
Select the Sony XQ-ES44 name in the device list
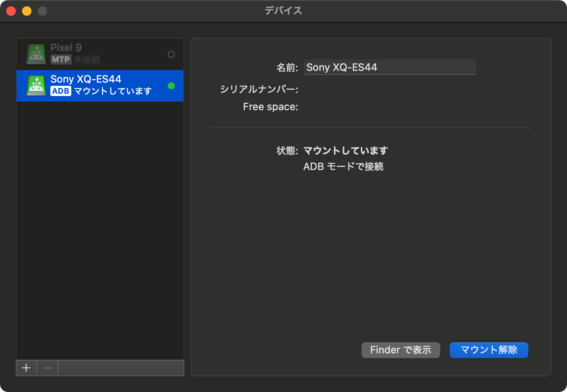[x=86, y=79]
